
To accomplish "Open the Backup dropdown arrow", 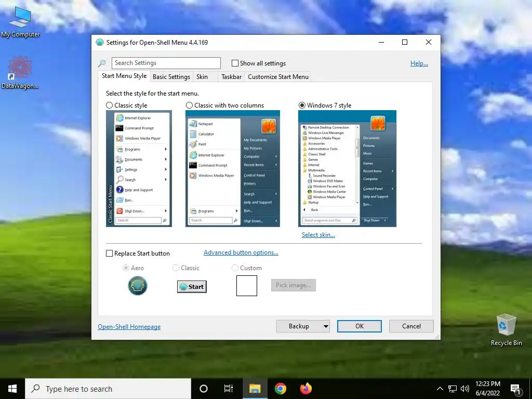I will (x=326, y=326).
